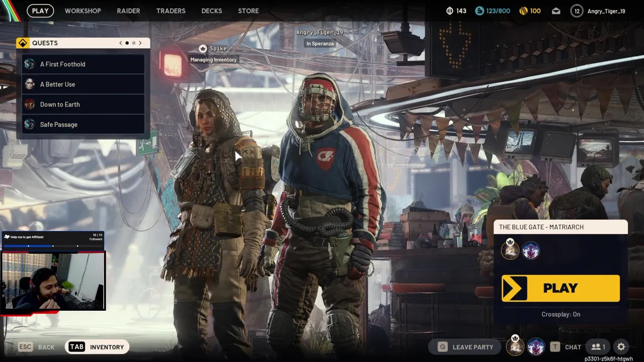Go to next quests page arrow

(140, 43)
